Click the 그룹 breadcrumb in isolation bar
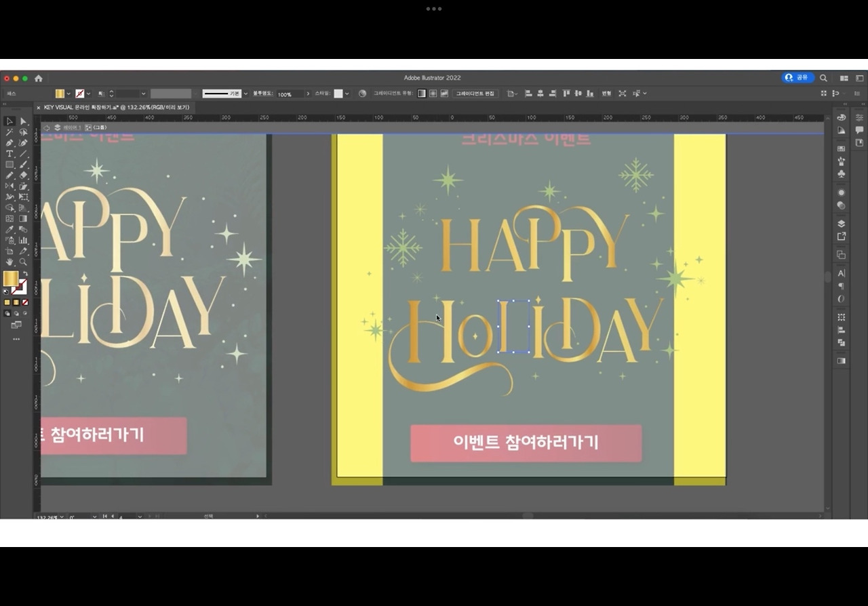868x606 pixels. pos(100,127)
